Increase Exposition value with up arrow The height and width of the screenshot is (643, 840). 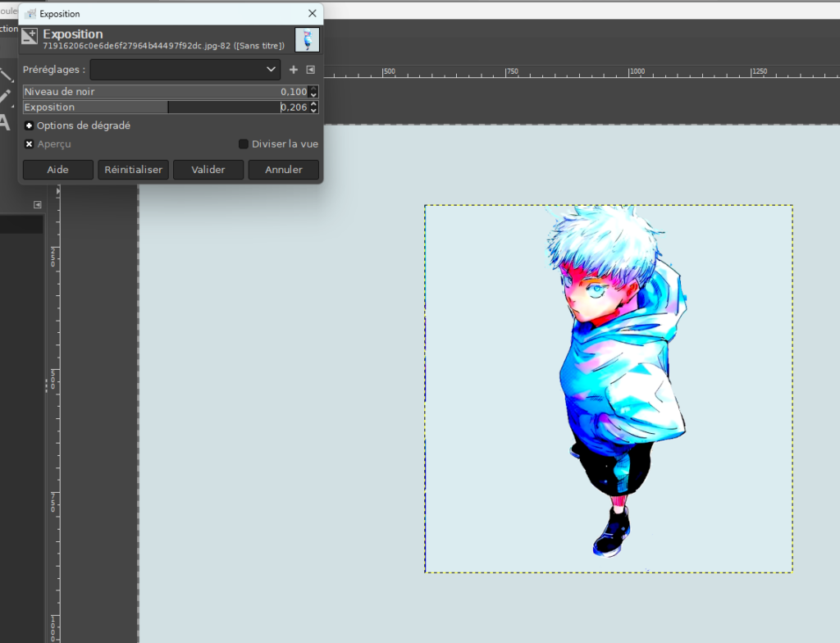314,104
